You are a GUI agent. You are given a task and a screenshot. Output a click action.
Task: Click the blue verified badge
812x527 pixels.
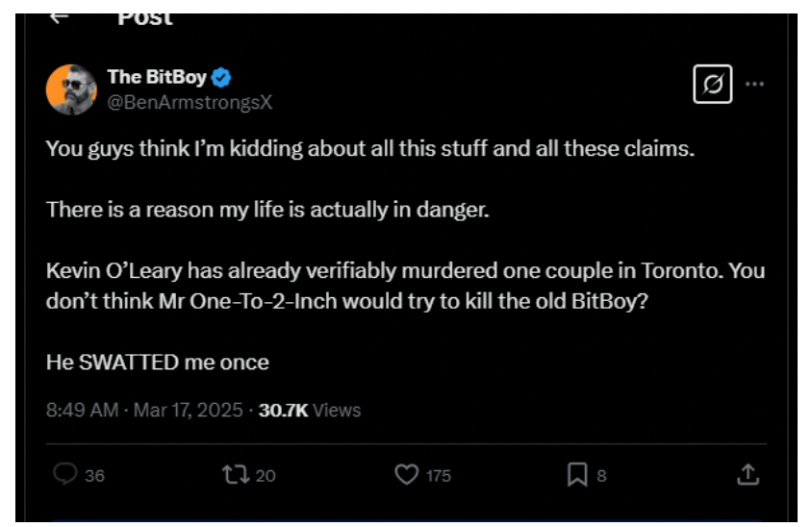[222, 78]
